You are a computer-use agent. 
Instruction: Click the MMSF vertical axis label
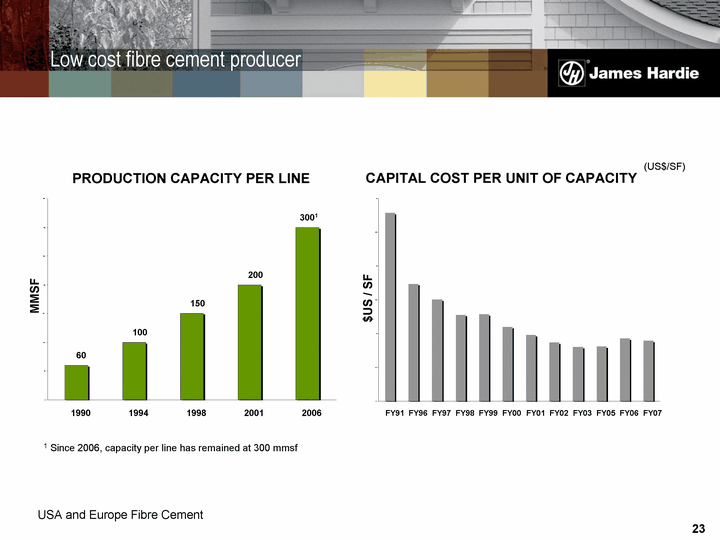pyautogui.click(x=35, y=297)
